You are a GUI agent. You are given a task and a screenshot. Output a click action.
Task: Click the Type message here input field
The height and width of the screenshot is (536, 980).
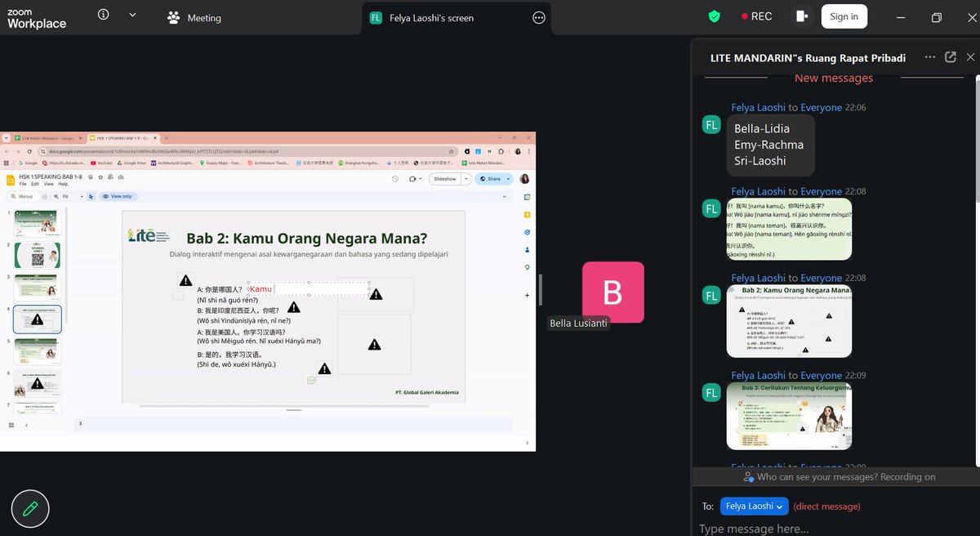[x=817, y=528]
